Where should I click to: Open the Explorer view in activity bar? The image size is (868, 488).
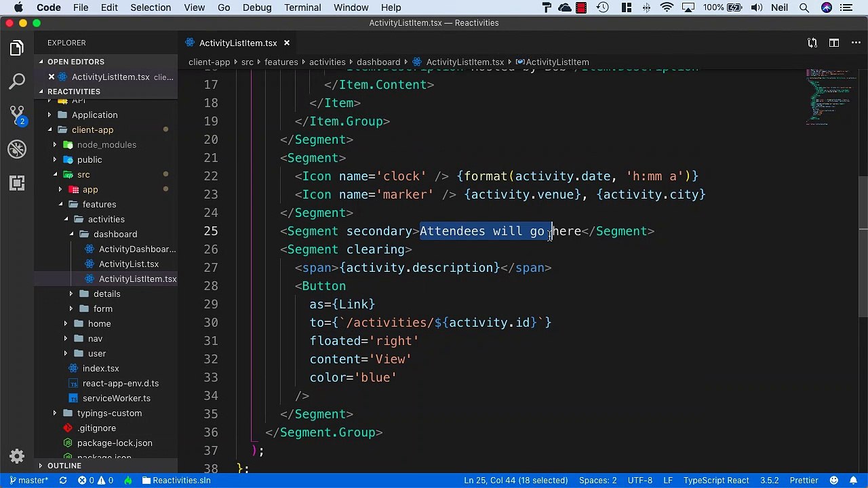point(17,48)
